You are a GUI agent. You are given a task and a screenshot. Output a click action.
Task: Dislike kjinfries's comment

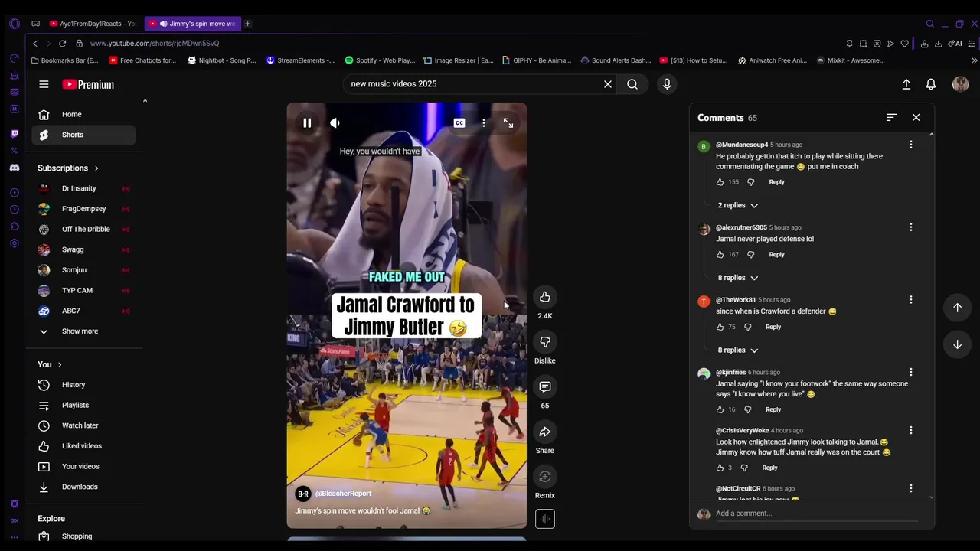coord(748,409)
